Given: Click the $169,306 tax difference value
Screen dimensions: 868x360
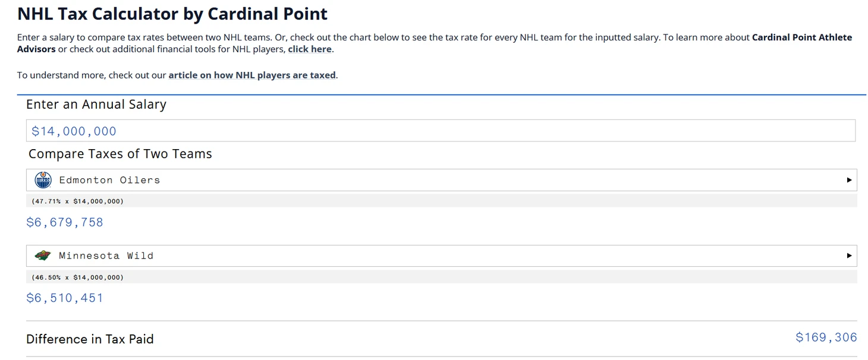Looking at the screenshot, I should click(826, 337).
